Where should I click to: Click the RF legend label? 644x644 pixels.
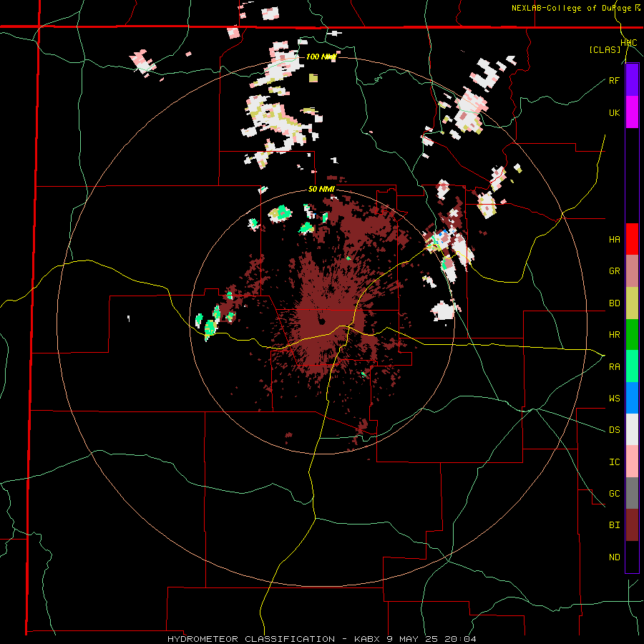(614, 80)
